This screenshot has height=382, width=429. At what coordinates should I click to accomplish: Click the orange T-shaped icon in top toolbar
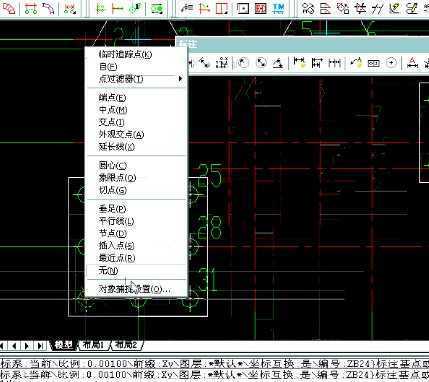(117, 8)
